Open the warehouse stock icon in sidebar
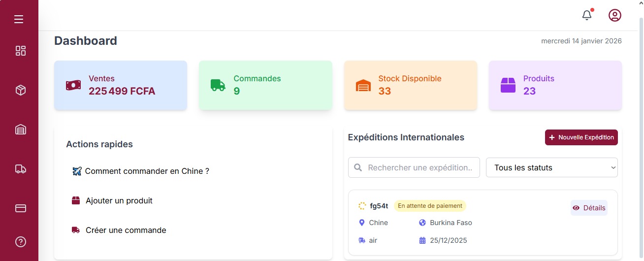 20,130
